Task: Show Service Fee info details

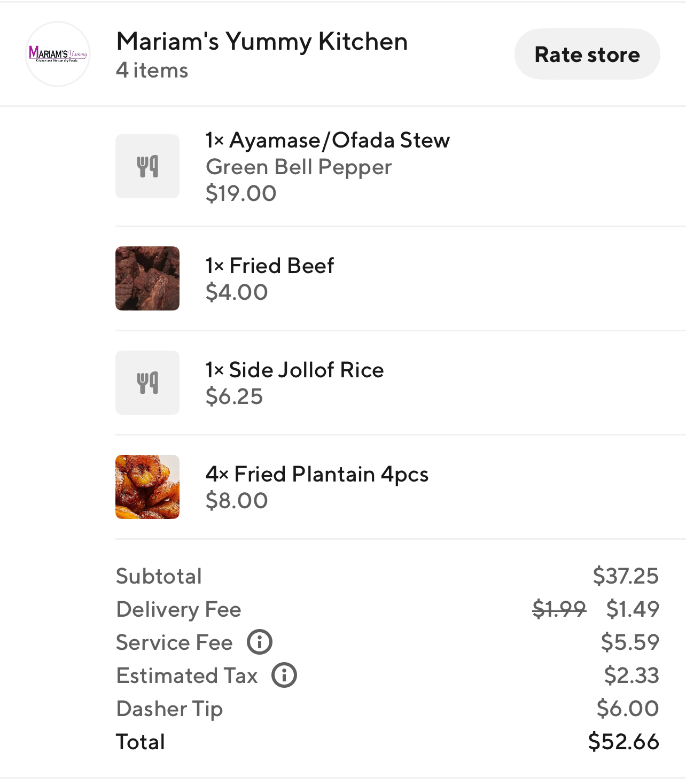Action: [x=260, y=642]
